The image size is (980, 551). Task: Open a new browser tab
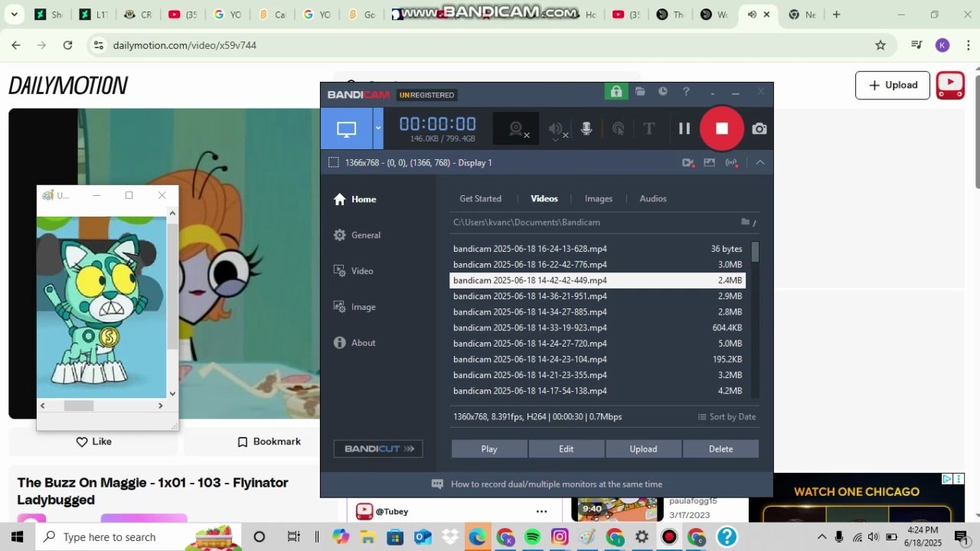tap(837, 15)
